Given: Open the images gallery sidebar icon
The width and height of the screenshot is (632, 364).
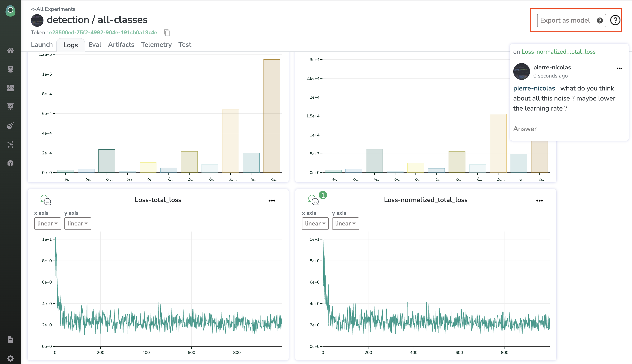Looking at the screenshot, I should [10, 88].
